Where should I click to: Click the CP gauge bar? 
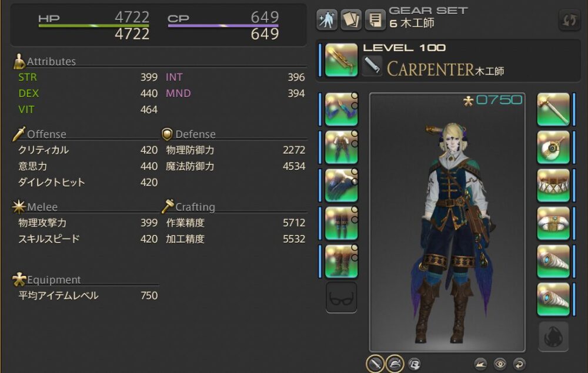coord(223,26)
